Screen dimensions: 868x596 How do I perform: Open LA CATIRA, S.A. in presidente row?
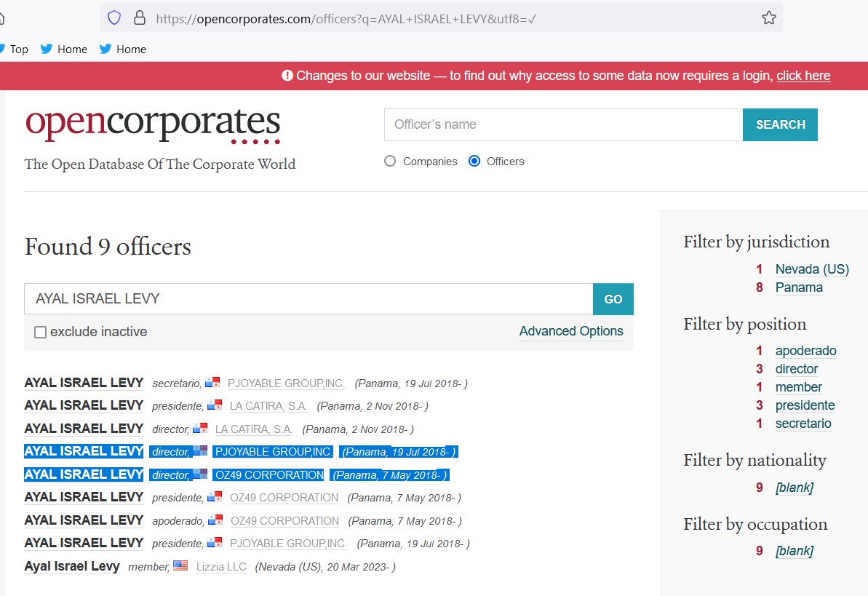click(268, 406)
